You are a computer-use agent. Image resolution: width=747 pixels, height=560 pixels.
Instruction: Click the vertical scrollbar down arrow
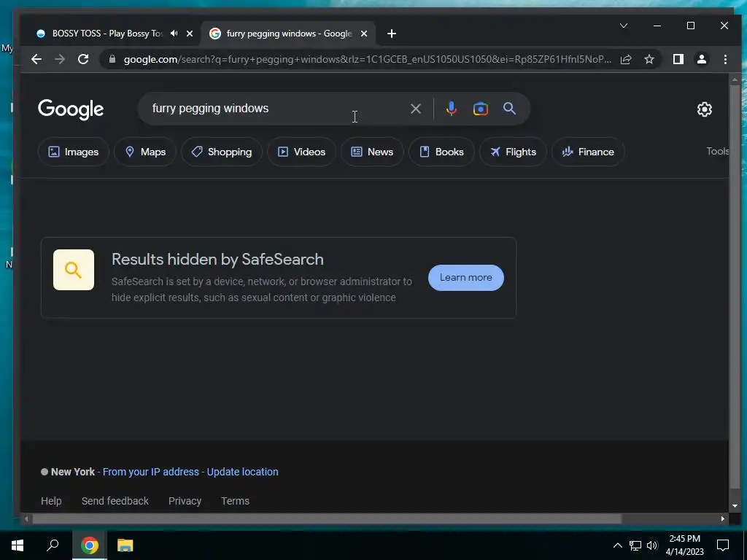[735, 506]
